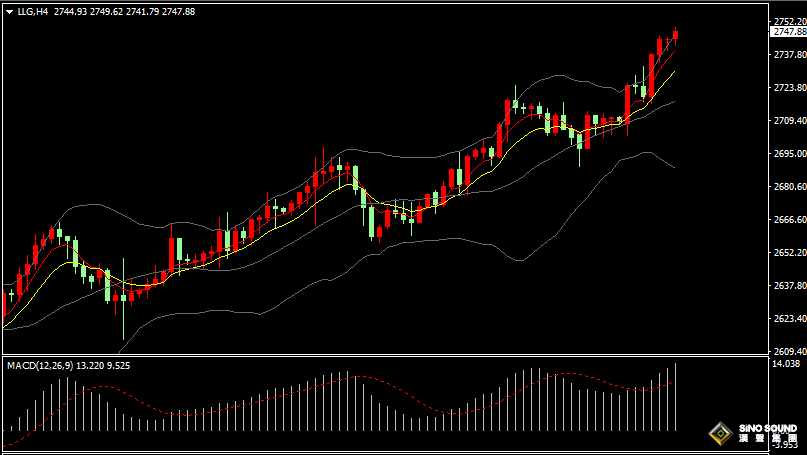Click the dropdown triangle beside LLG,H4
The width and height of the screenshot is (807, 455).
pos(8,11)
